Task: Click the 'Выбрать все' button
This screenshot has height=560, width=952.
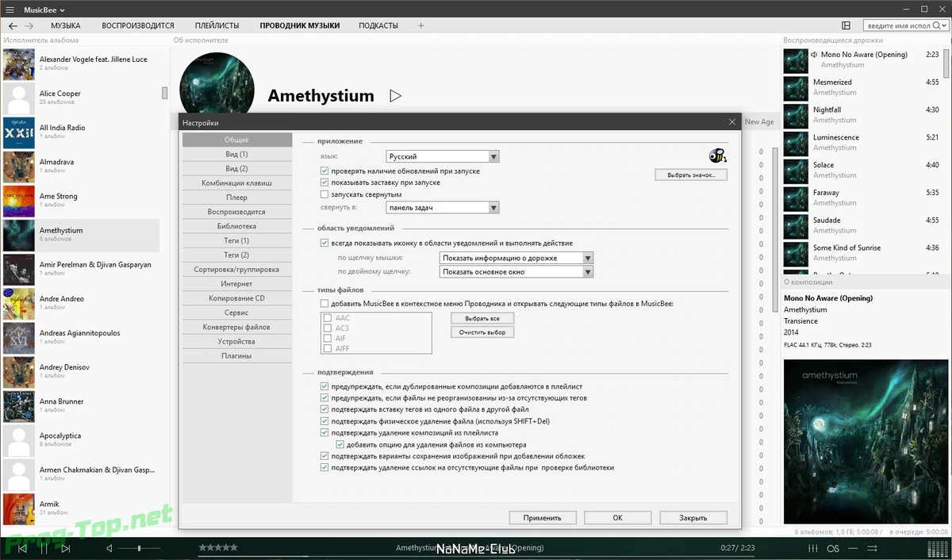Action: [482, 318]
